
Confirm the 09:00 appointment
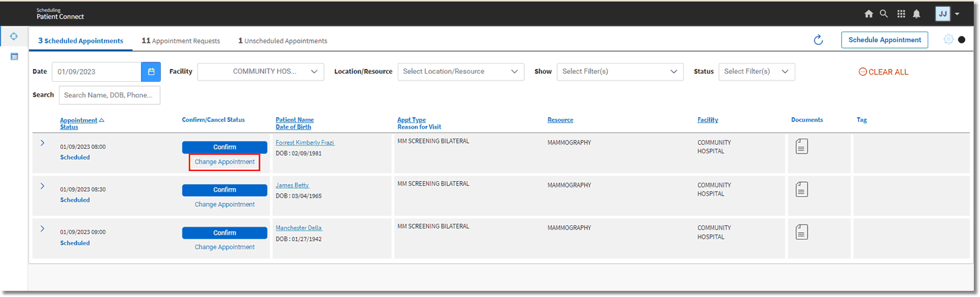pos(225,233)
